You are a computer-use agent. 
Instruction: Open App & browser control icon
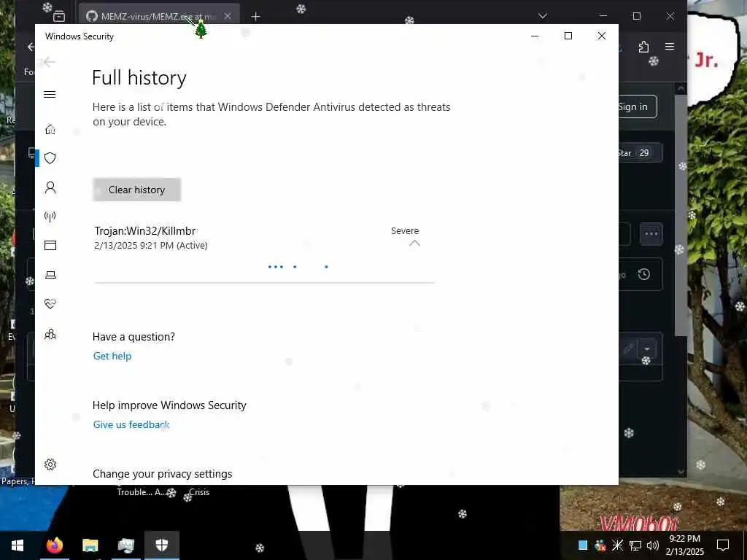(x=50, y=245)
